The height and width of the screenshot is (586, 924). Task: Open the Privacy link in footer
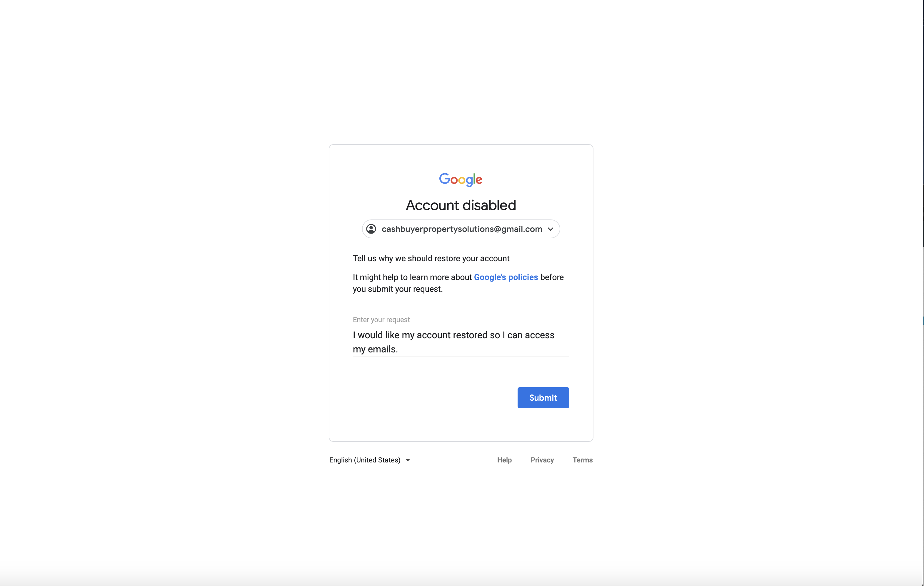[542, 460]
